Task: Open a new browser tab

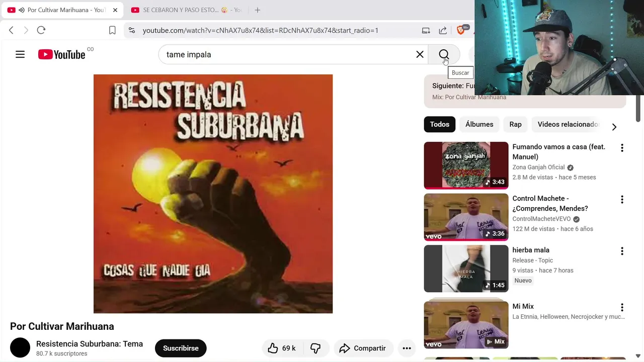Action: (258, 10)
